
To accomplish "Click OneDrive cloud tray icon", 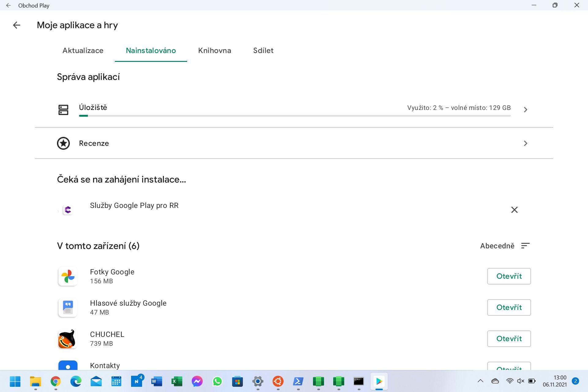I will pyautogui.click(x=495, y=381).
